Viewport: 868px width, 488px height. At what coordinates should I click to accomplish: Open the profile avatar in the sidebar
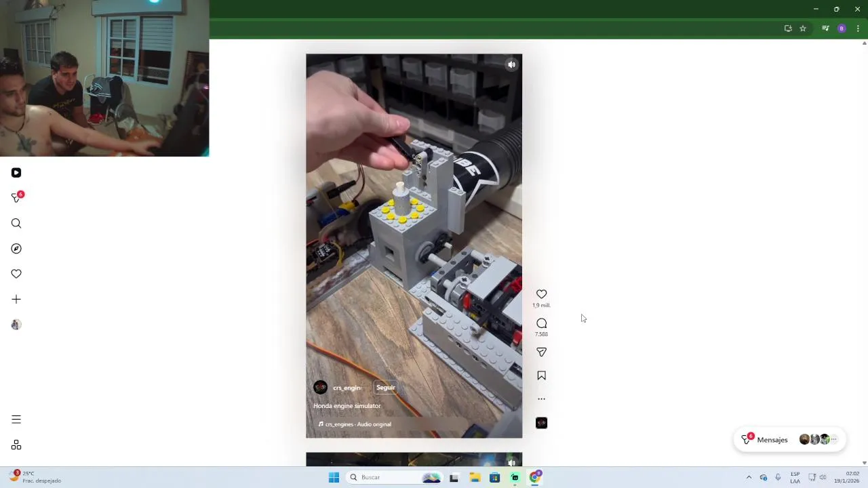pos(16,325)
